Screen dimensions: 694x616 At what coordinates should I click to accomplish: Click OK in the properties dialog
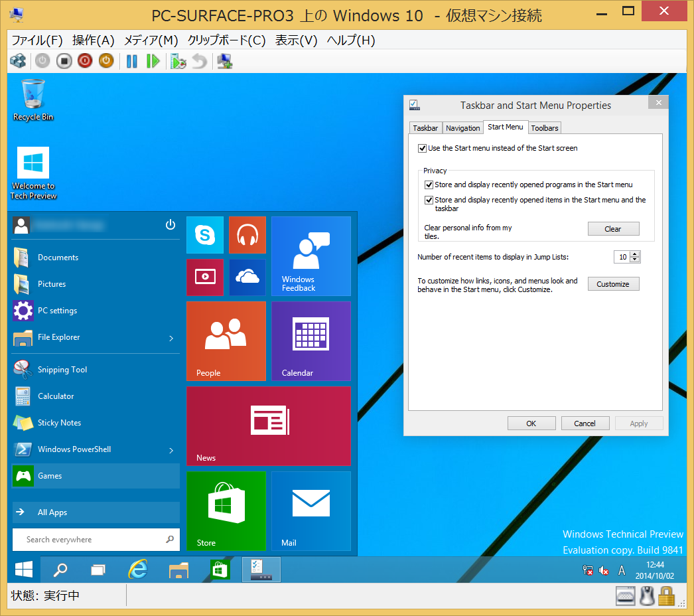[531, 424]
